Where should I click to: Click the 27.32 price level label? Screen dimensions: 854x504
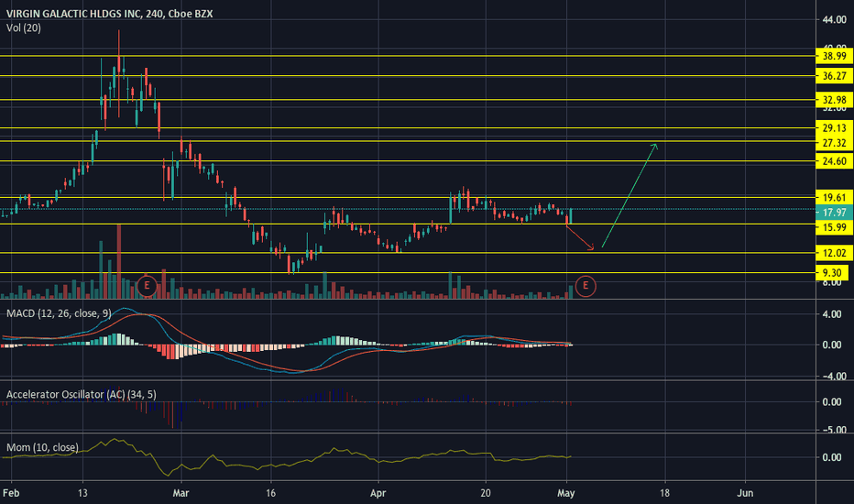834,143
